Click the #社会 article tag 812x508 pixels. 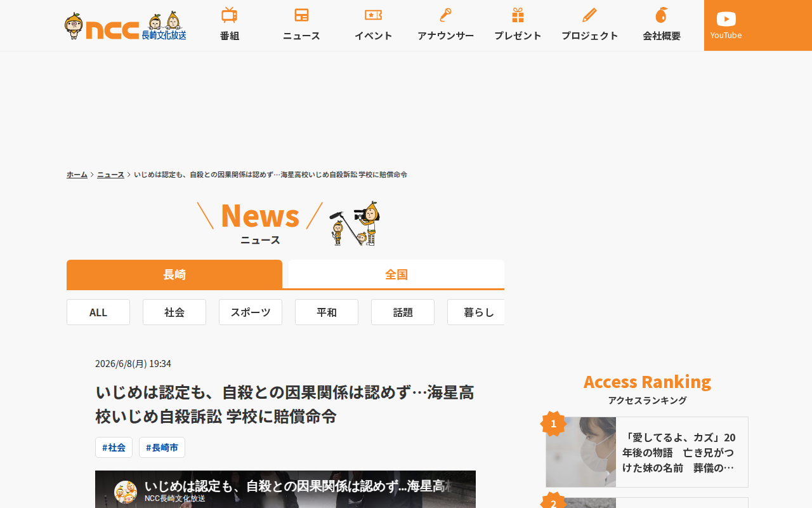(x=114, y=447)
